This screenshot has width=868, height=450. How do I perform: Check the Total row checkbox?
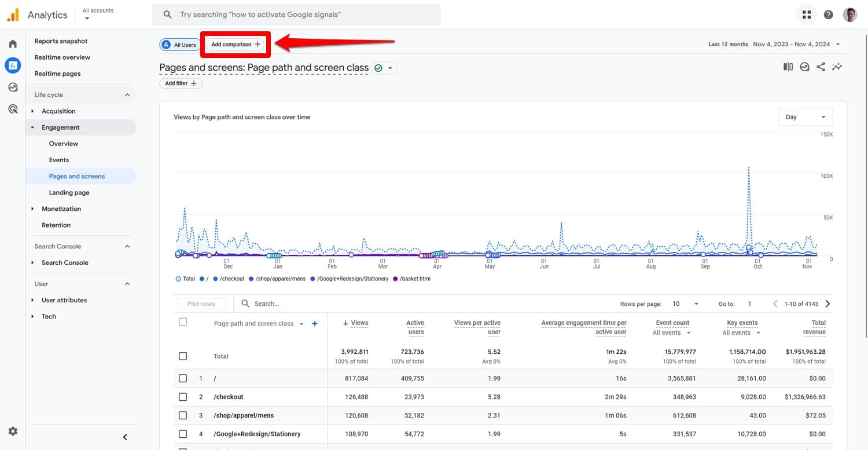click(183, 356)
